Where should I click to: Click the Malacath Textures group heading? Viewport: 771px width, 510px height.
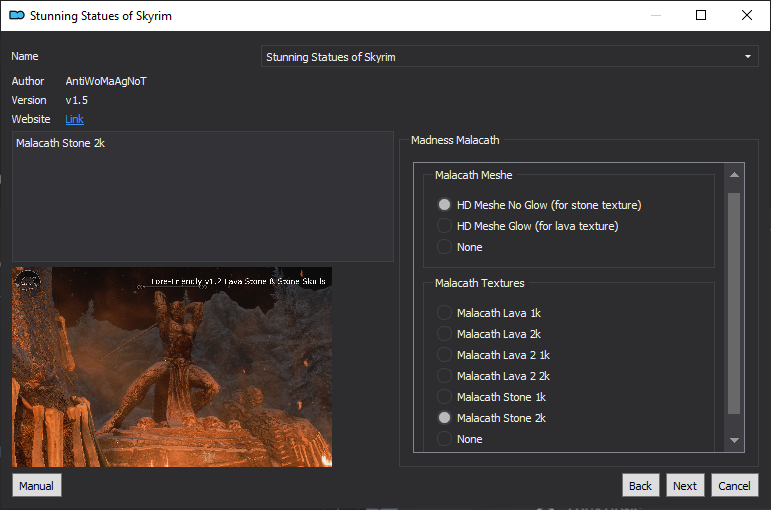tap(479, 283)
